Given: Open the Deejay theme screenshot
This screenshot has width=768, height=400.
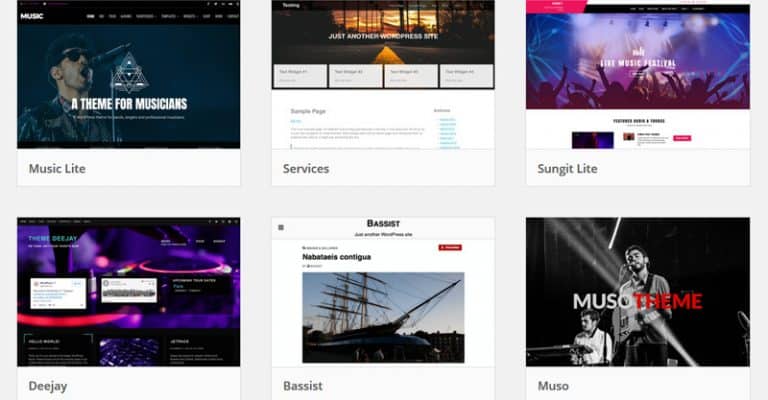Looking at the screenshot, I should tap(128, 292).
